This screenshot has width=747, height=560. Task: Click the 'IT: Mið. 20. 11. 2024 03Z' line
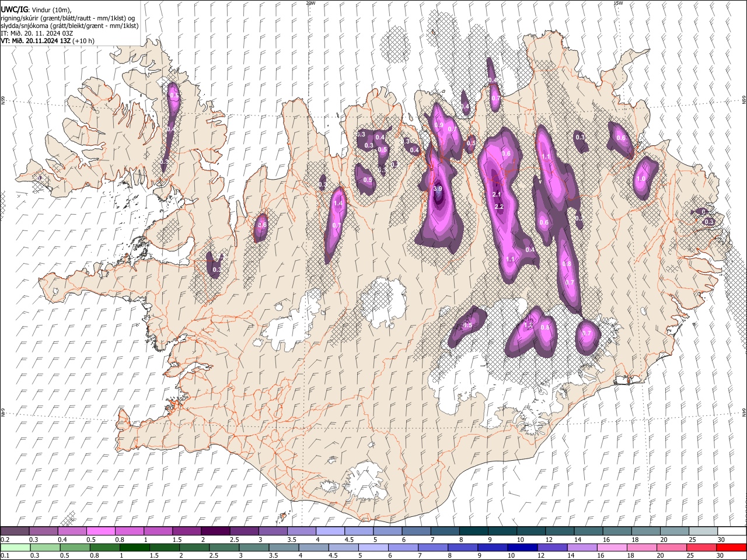(x=37, y=33)
